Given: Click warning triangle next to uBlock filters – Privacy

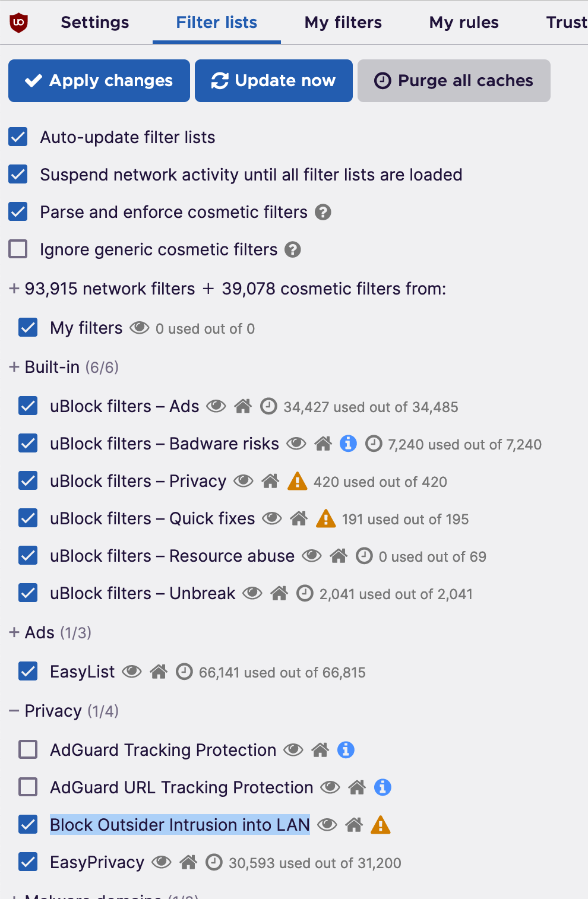Looking at the screenshot, I should [297, 481].
